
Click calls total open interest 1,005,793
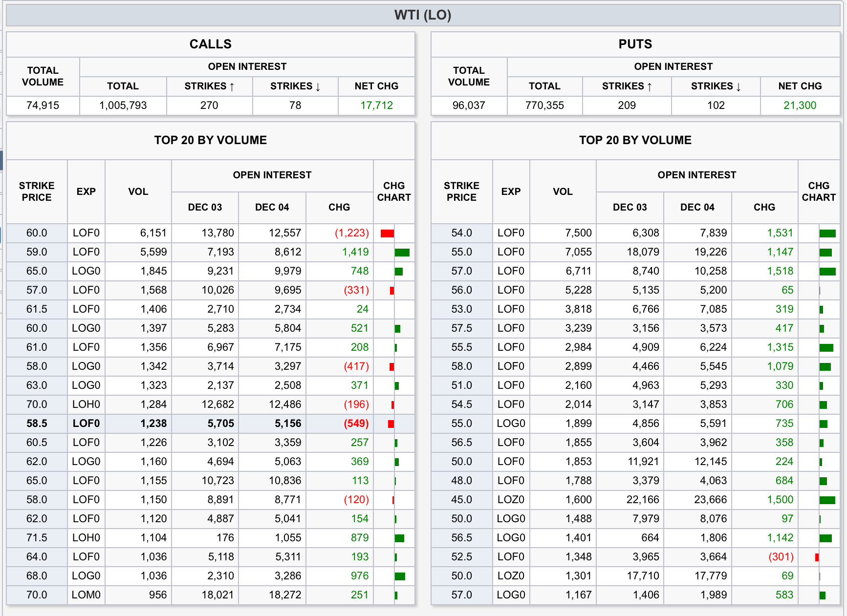[x=123, y=106]
